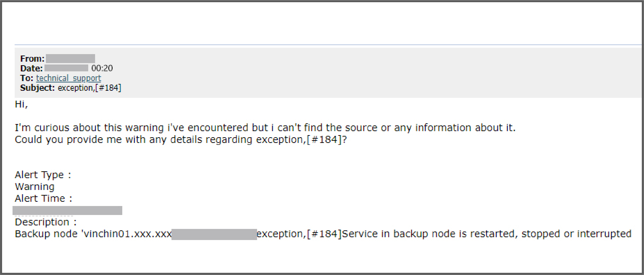Click the redacted date block
This screenshot has height=275, width=644.
[66, 68]
